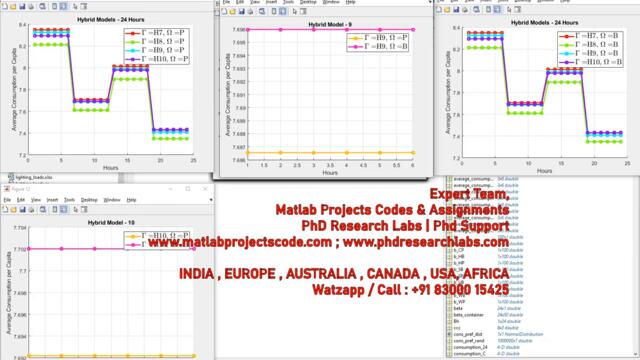Screen dimensions: 640x360
Task: Select Bn variable in workspace list
Action: click(x=456, y=322)
